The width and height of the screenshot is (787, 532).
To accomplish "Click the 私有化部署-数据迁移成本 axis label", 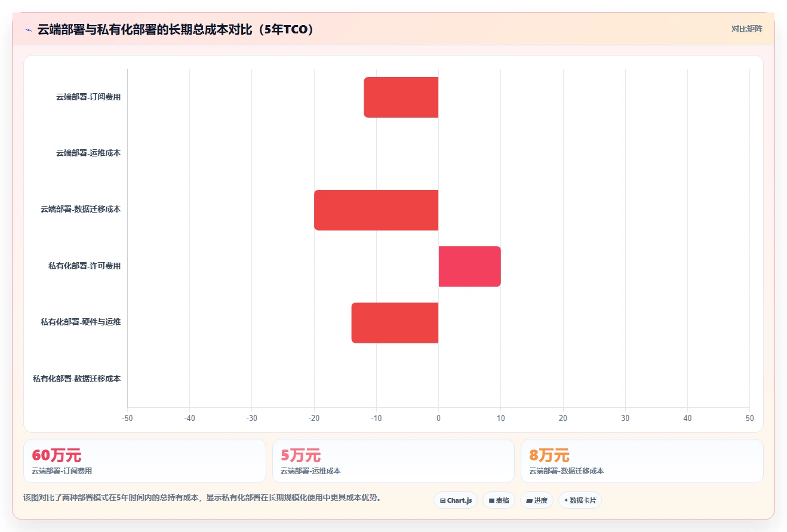I will click(x=77, y=379).
